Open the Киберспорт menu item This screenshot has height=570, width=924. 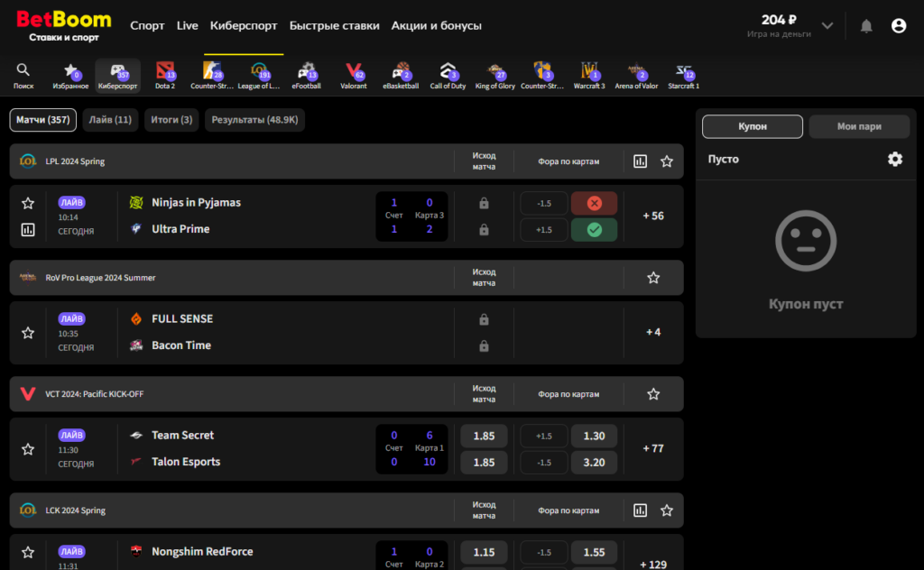pos(244,26)
